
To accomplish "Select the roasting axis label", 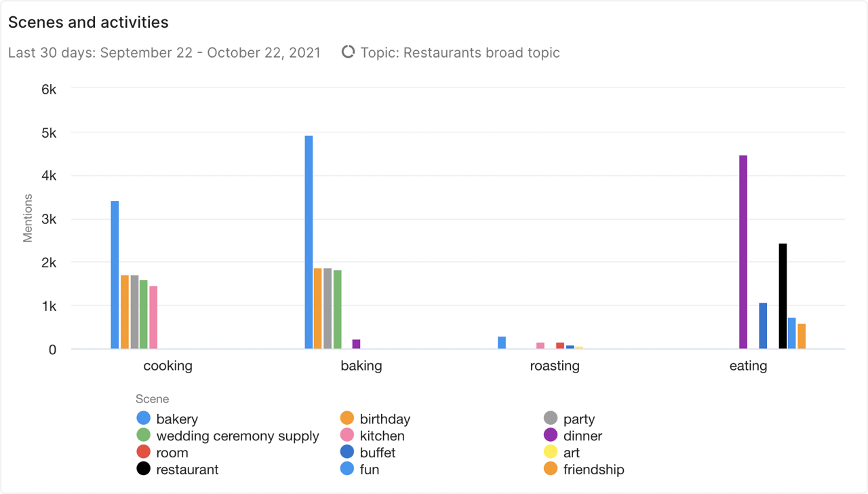I will [555, 366].
